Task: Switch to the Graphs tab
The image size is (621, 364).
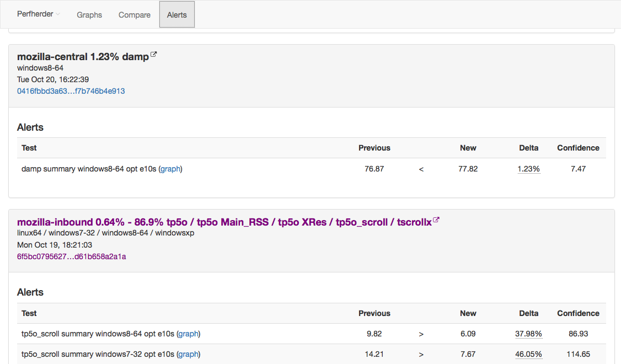Action: 89,15
